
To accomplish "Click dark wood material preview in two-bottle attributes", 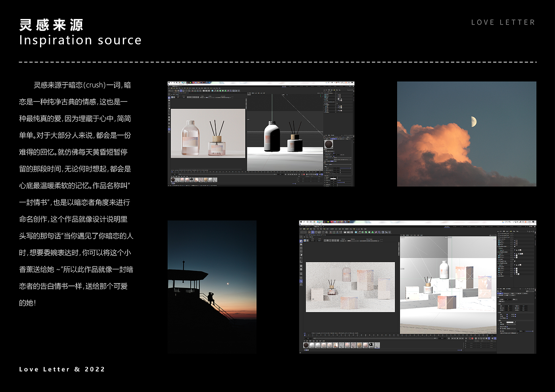I will [x=329, y=145].
